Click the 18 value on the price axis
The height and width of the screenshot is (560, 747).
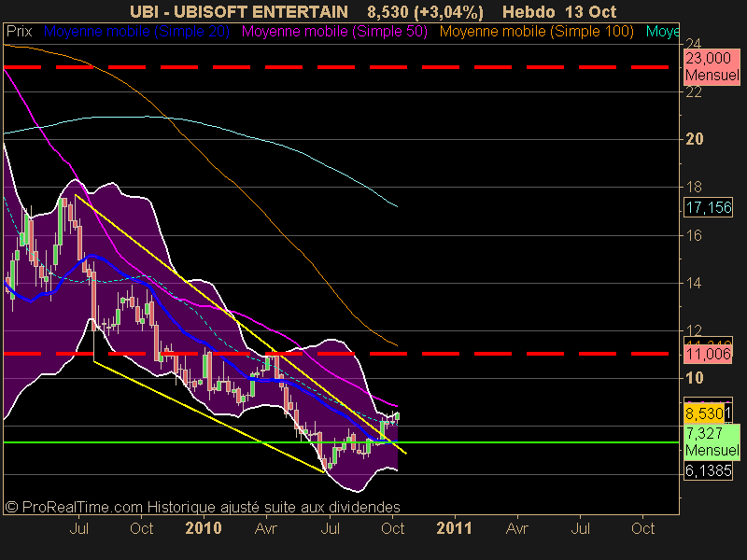tap(694, 188)
